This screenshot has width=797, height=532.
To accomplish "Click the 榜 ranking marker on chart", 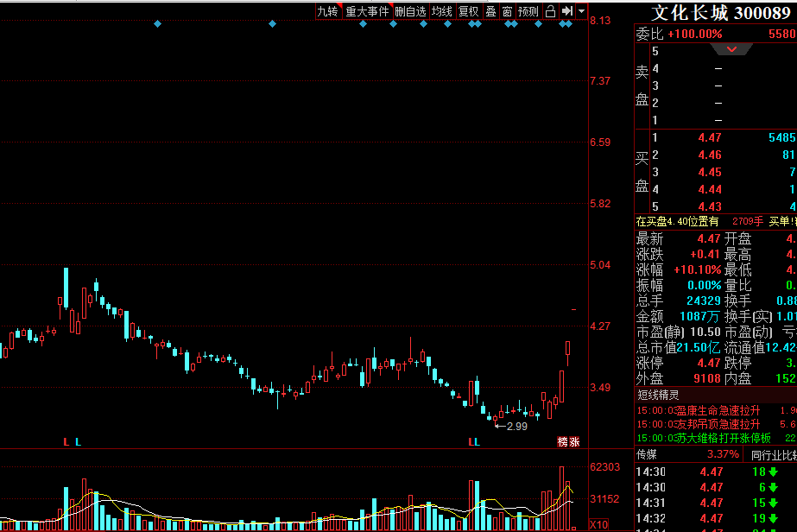I will 563,442.
